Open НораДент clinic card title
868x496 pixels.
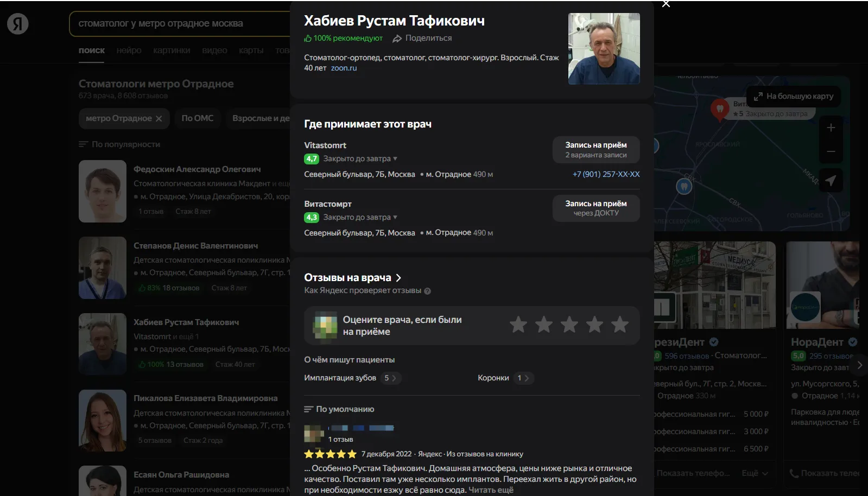pyautogui.click(x=817, y=342)
